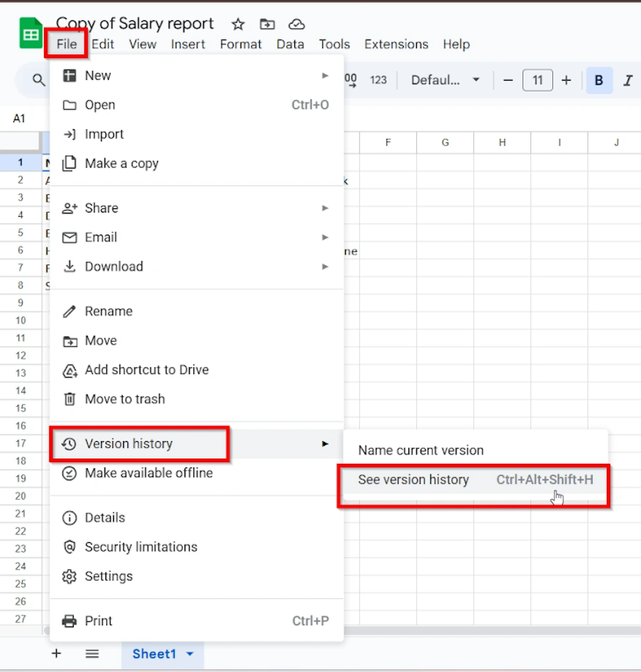Check document save status via cloud icon
This screenshot has width=641, height=672.
click(x=296, y=24)
